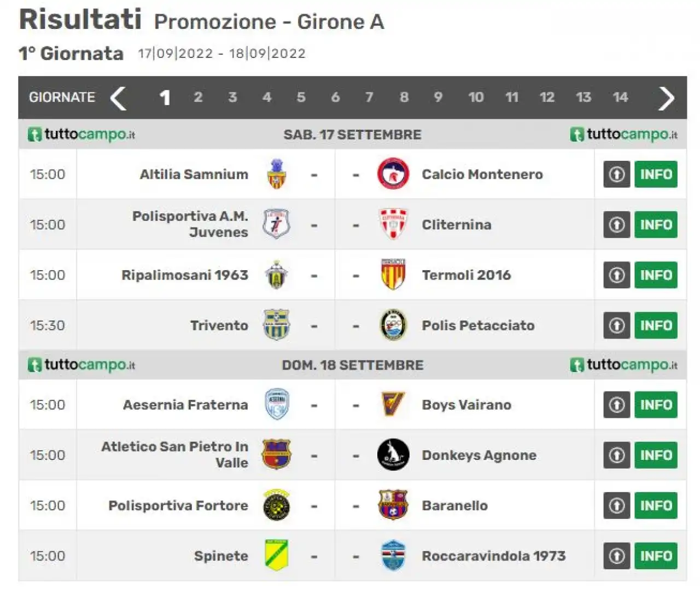Click the Termoli 2016 striped crest
The width and height of the screenshot is (700, 595).
coord(393,275)
